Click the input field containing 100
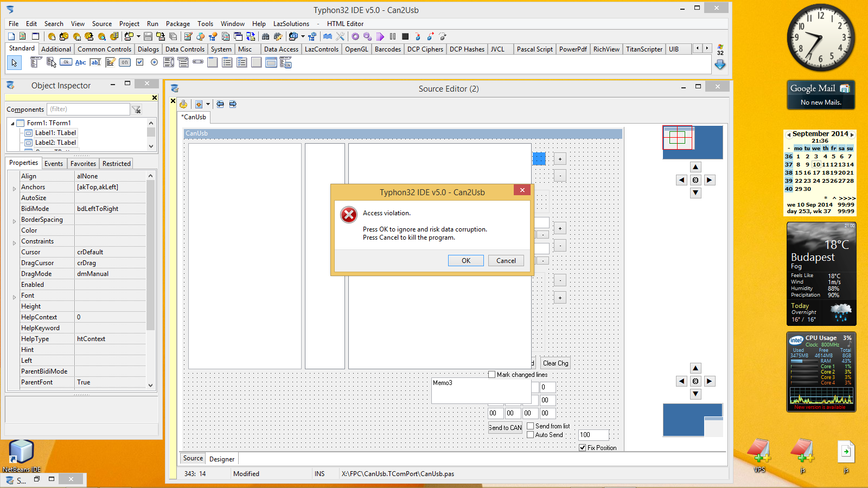Screen dimensions: 868x488 tap(593, 435)
